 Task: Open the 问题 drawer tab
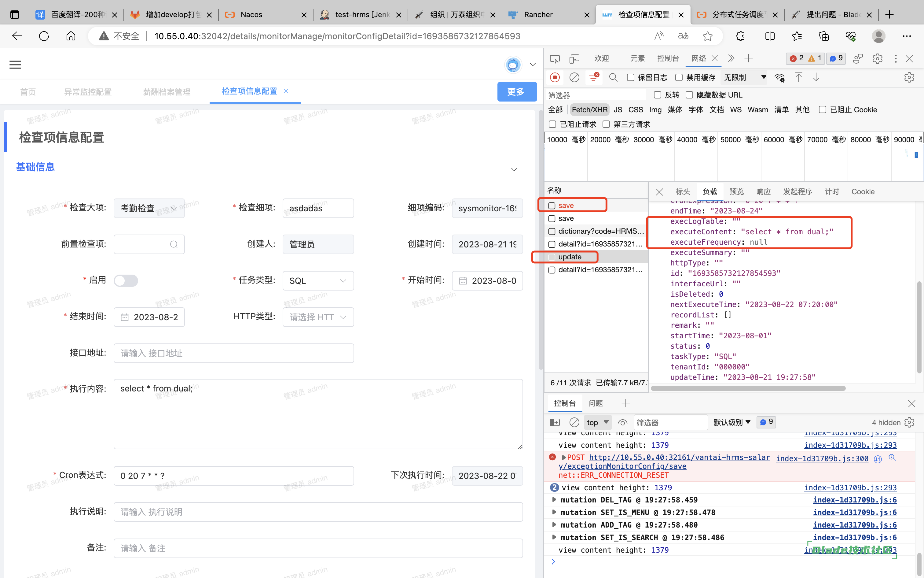click(595, 403)
